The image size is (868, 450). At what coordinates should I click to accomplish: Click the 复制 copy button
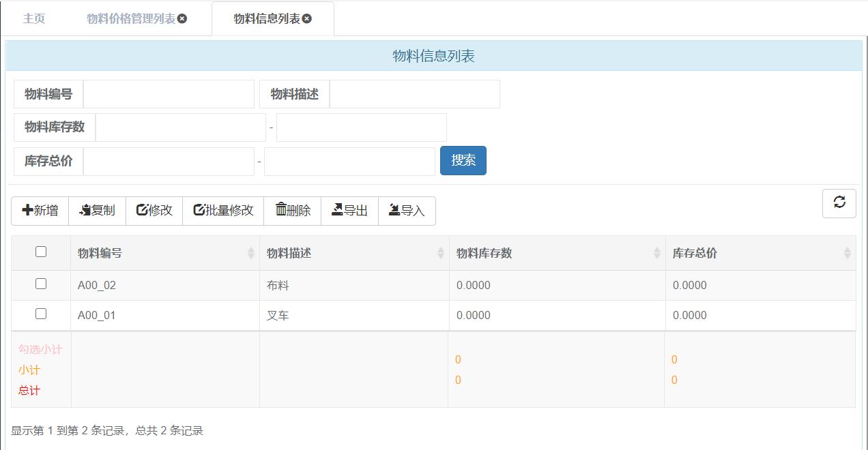pyautogui.click(x=98, y=211)
